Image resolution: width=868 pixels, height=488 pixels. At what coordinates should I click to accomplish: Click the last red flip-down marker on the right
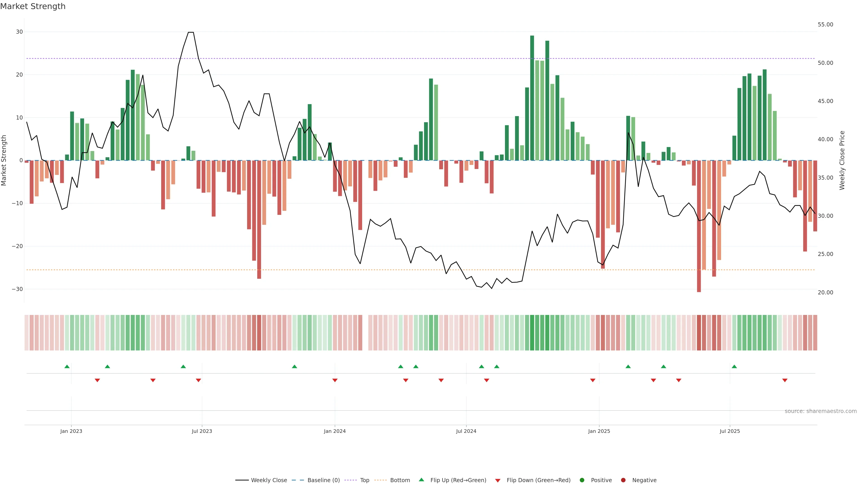point(785,380)
